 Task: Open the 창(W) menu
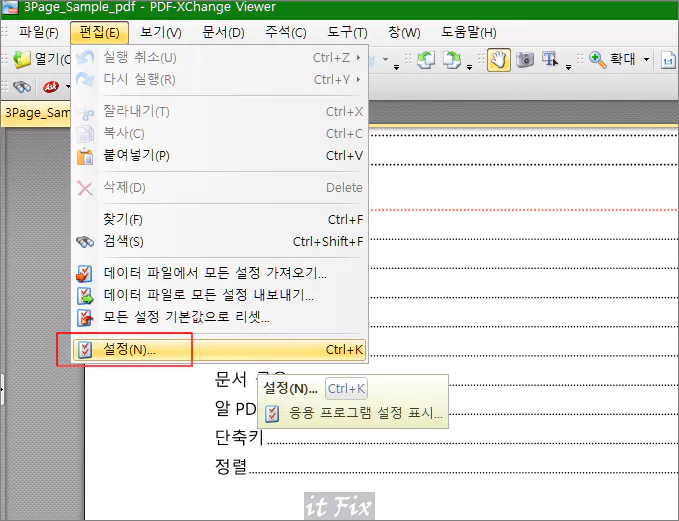404,32
